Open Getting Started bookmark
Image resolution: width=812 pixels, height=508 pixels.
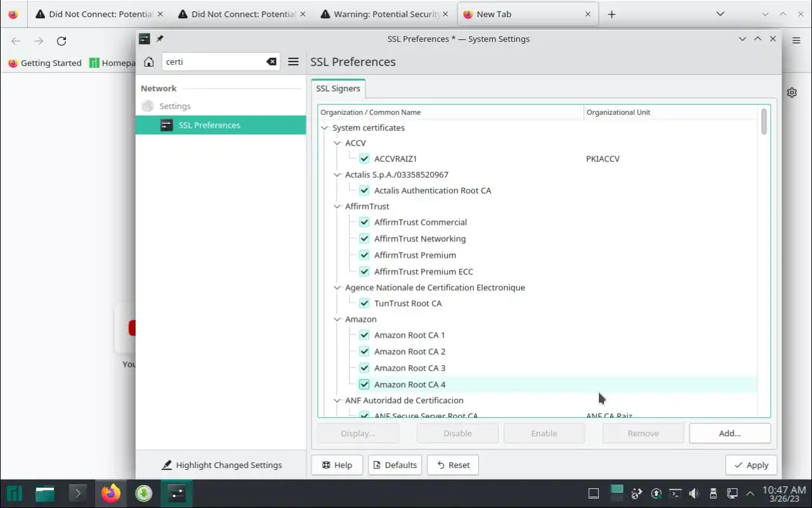click(x=45, y=63)
